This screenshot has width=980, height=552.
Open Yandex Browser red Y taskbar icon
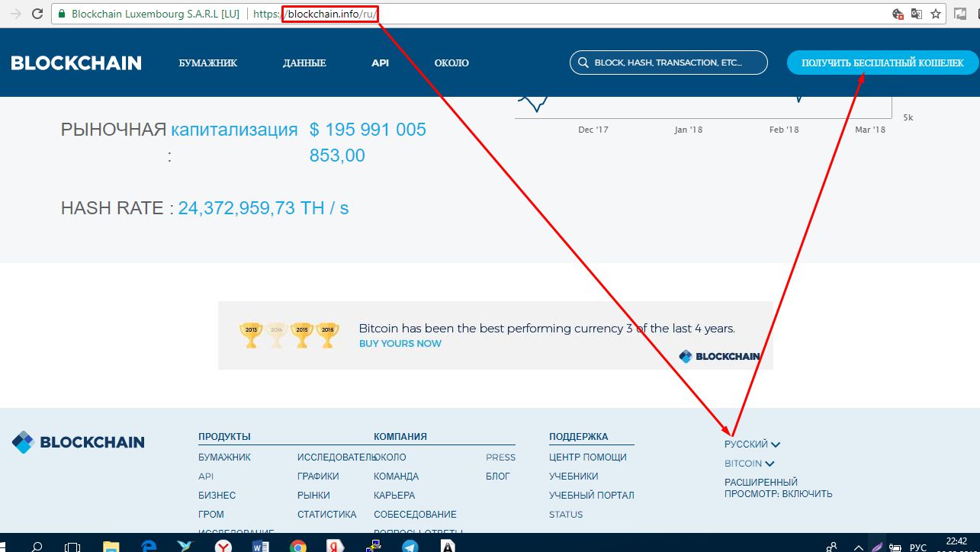point(223,546)
